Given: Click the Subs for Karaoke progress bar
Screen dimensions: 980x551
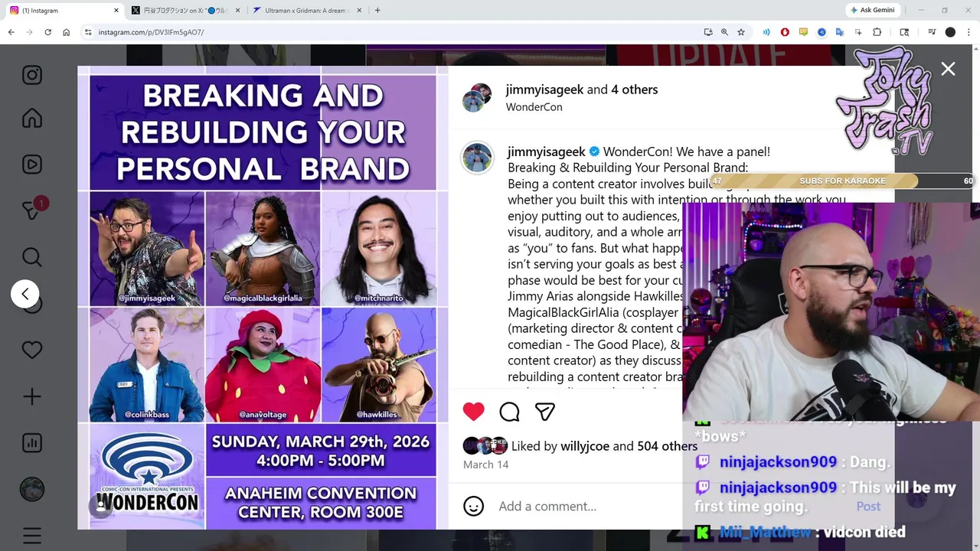Looking at the screenshot, I should [x=842, y=181].
